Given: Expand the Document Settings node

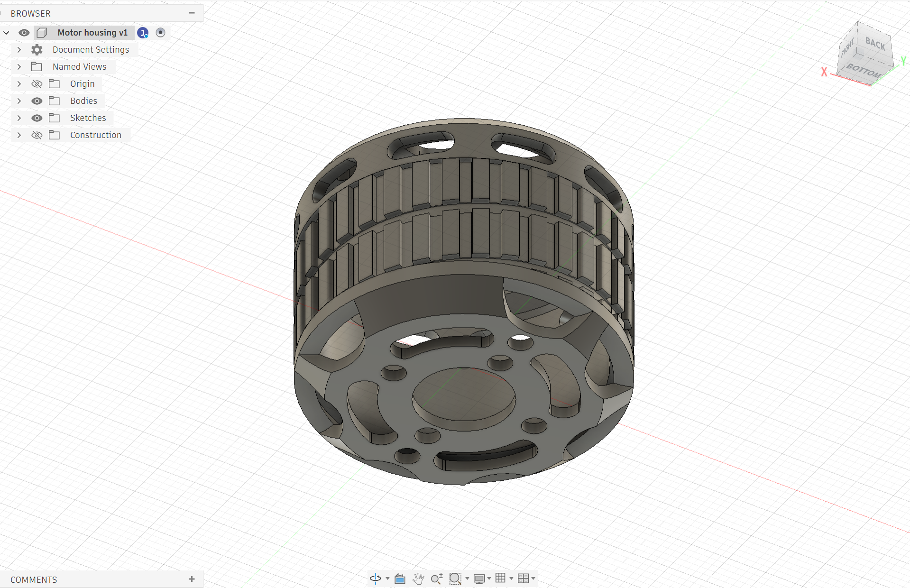Looking at the screenshot, I should pos(19,50).
